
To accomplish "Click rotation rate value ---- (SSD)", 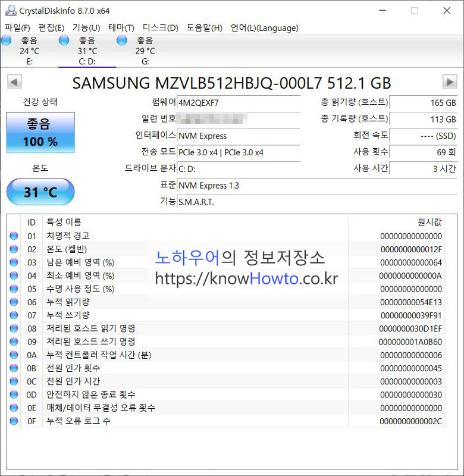I will [x=424, y=136].
